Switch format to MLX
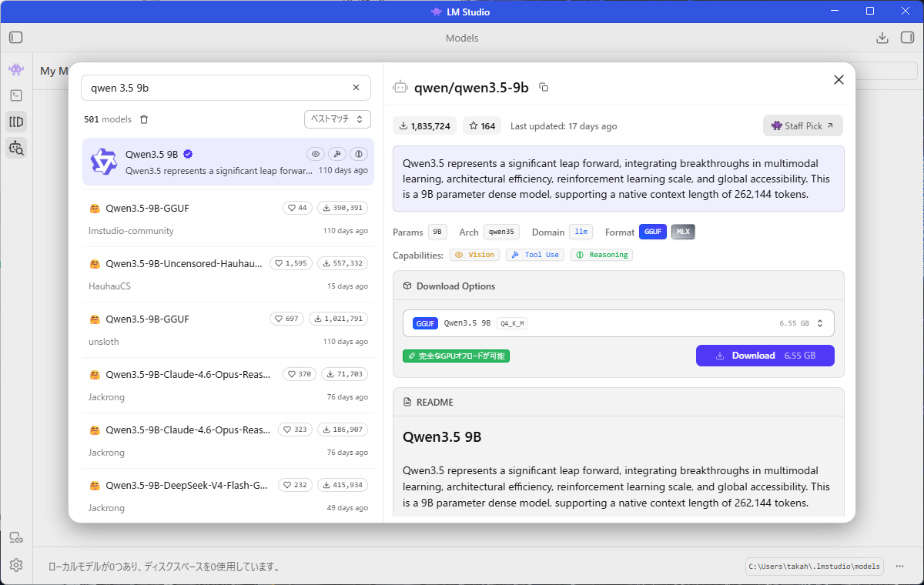The width and height of the screenshot is (924, 585). tap(683, 232)
